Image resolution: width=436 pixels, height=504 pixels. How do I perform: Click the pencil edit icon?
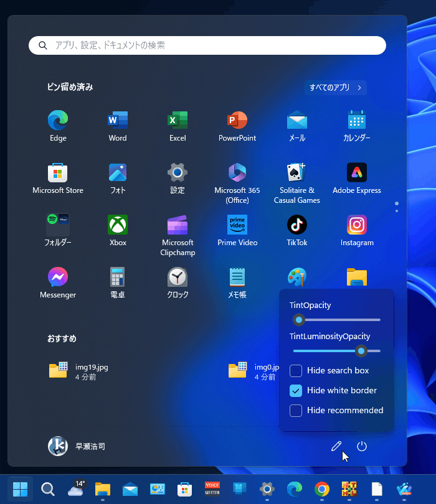click(336, 446)
